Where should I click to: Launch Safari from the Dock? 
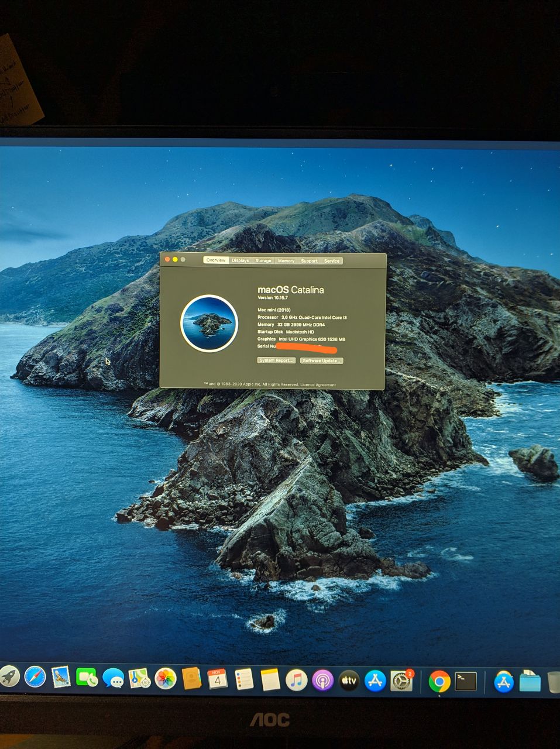point(35,678)
